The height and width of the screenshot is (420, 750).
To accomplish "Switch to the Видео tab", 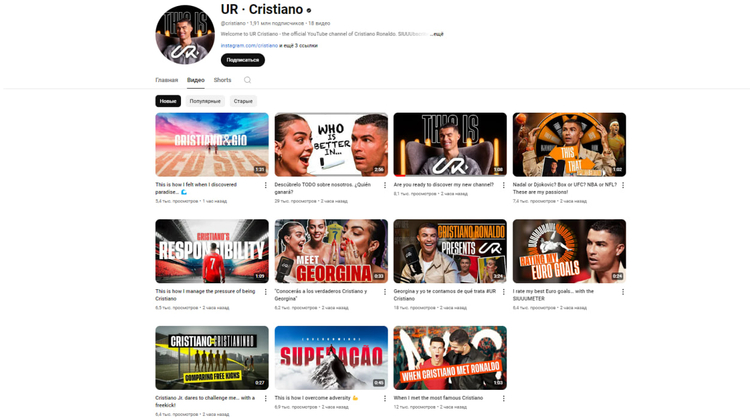I will 196,80.
